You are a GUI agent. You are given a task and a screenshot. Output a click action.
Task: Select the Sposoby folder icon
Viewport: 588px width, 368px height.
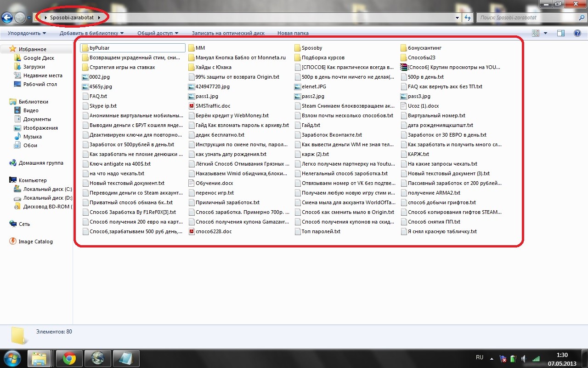(298, 48)
